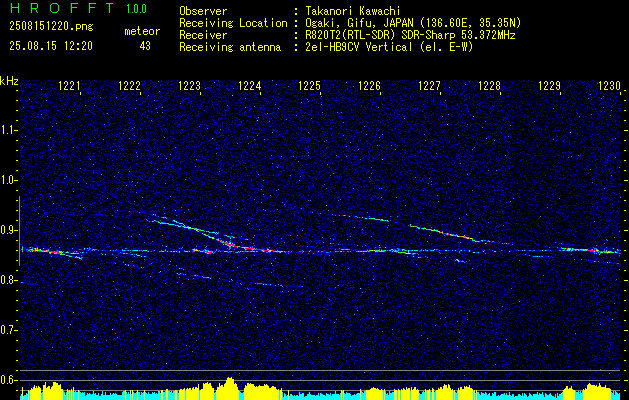Click the Receiving Location label
This screenshot has height=400, width=629.
(233, 23)
